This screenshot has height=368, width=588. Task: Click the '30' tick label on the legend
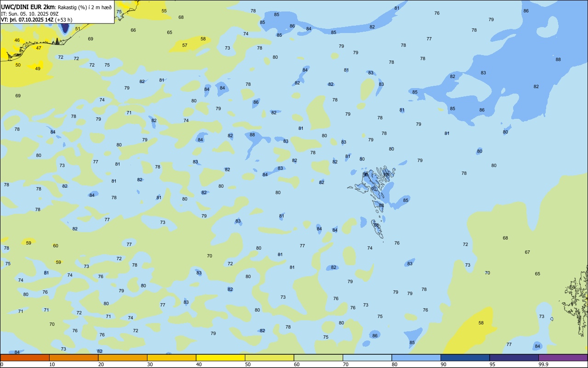click(x=150, y=364)
